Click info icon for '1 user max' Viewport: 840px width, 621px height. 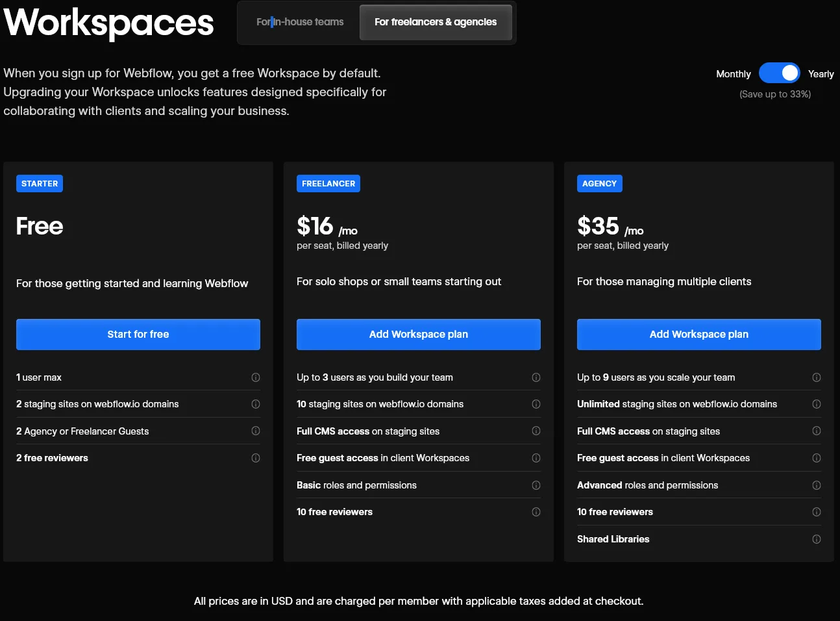pos(256,377)
